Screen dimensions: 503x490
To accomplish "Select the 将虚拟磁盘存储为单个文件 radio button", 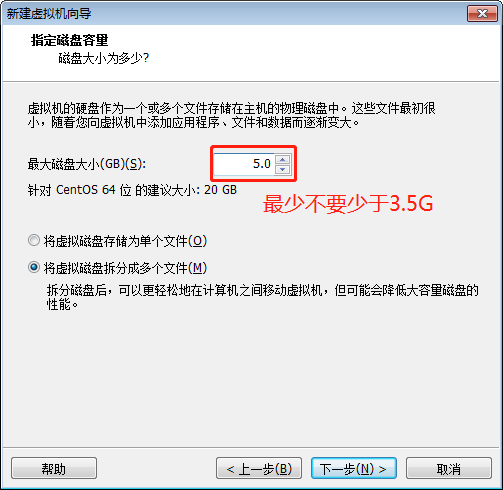I will click(x=34, y=240).
